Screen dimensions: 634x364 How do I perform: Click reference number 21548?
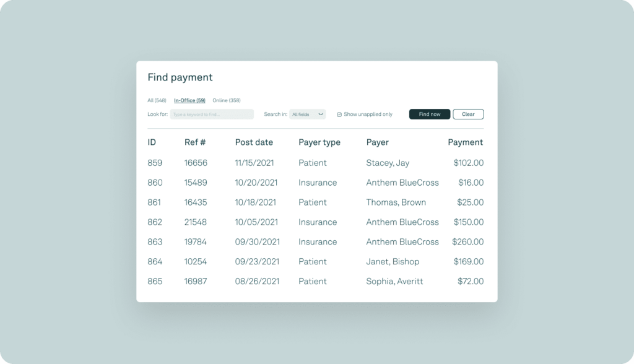coord(195,222)
